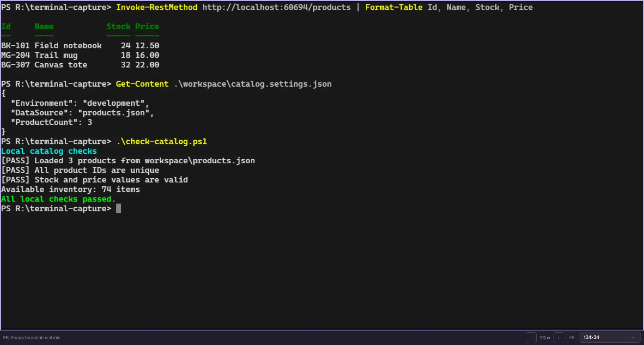This screenshot has width=644, height=345.
Task: Click the Id column header
Action: coord(6,26)
